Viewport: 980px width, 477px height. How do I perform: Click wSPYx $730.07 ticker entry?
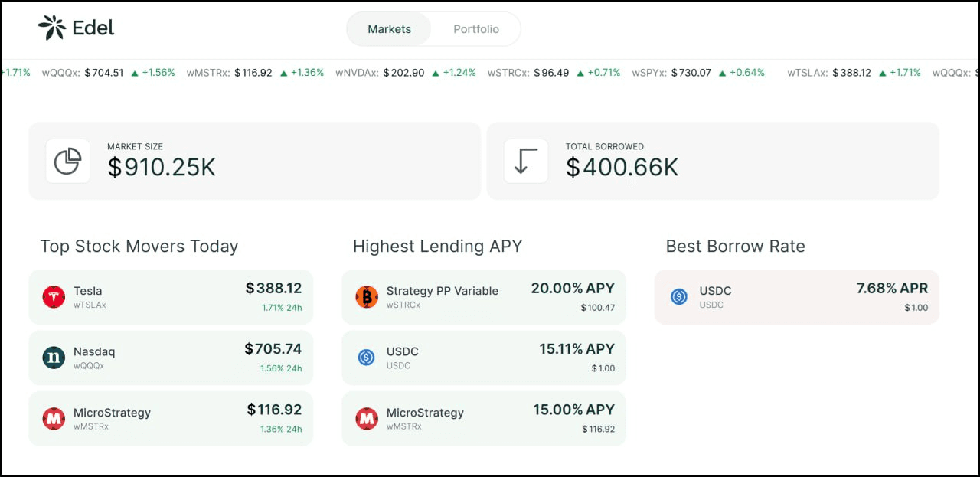tap(698, 73)
